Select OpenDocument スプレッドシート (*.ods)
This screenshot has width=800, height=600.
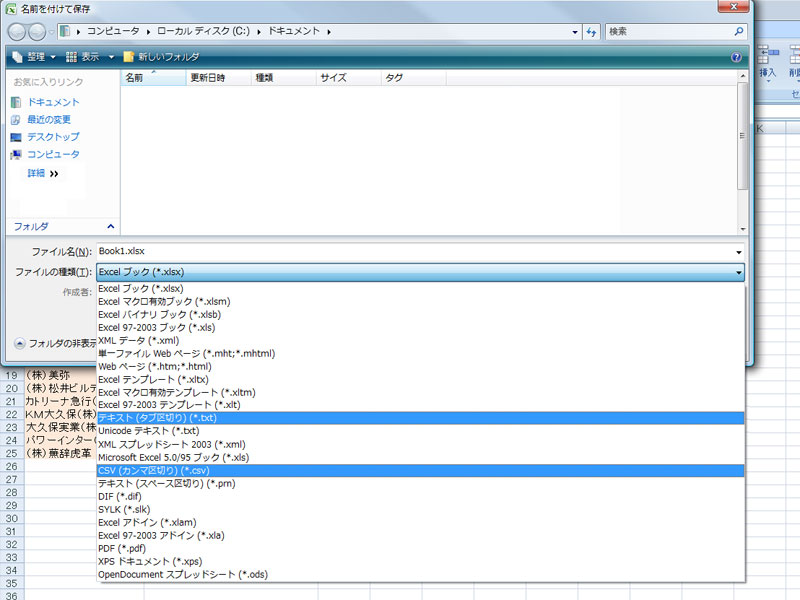pyautogui.click(x=420, y=574)
